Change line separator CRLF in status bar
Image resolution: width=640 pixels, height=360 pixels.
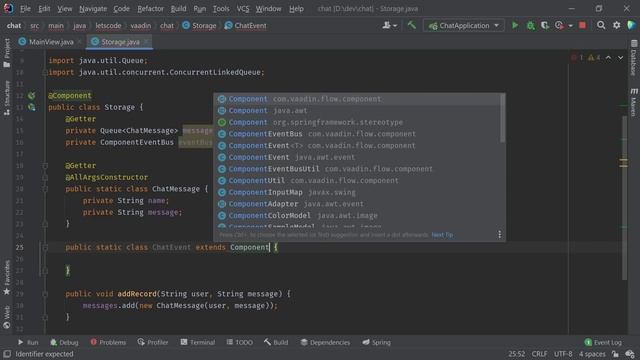tap(539, 354)
